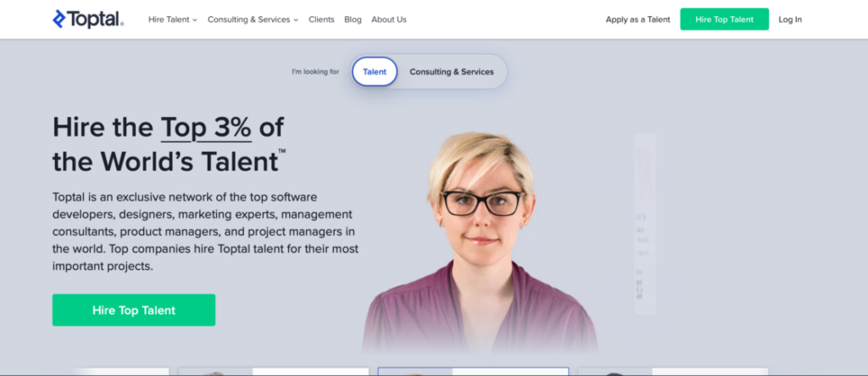Click the portrait of the blonde woman
Viewport: 868px width, 376px height.
pos(480,243)
